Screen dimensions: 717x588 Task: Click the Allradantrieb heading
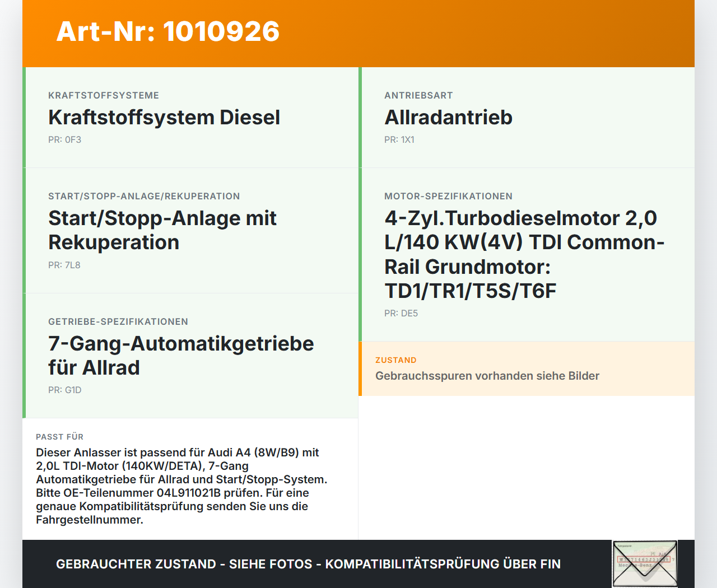(448, 118)
